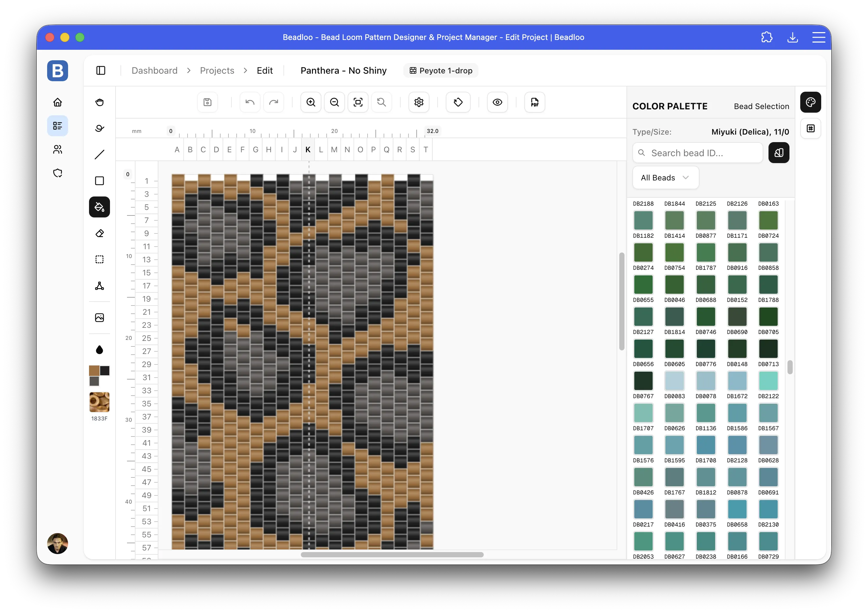Navigate to Dashboard via breadcrumb
868x613 pixels.
coord(154,70)
